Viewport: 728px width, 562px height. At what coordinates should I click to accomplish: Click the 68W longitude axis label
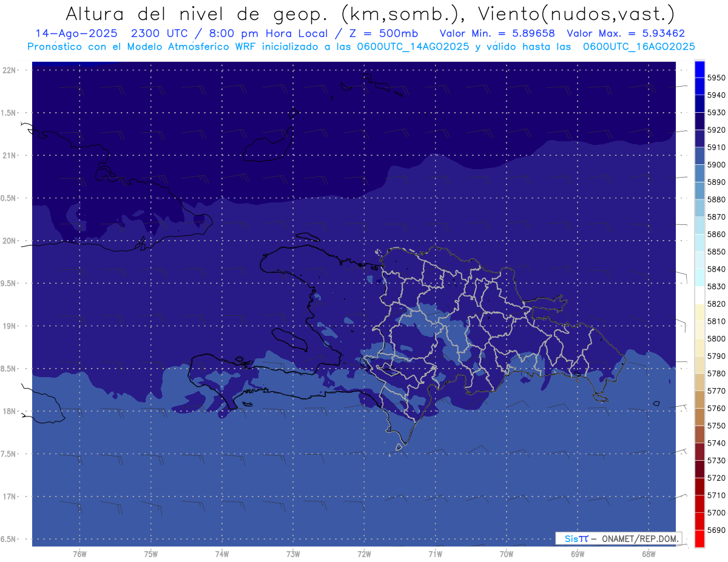pos(648,554)
